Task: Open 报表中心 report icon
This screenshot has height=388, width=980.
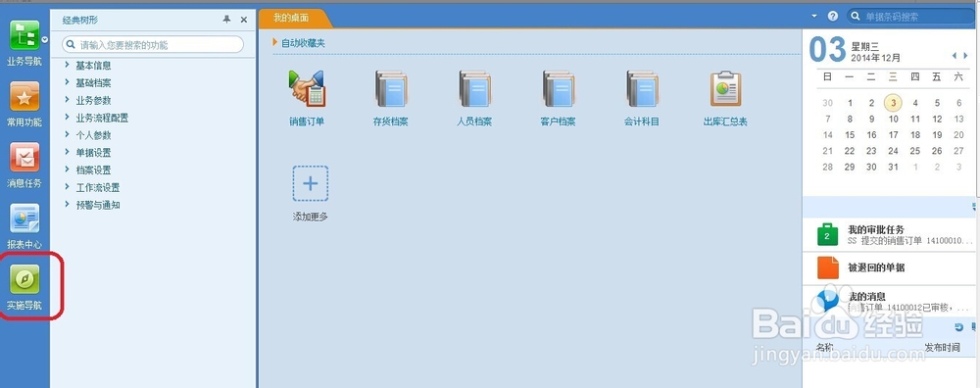Action: (x=24, y=218)
